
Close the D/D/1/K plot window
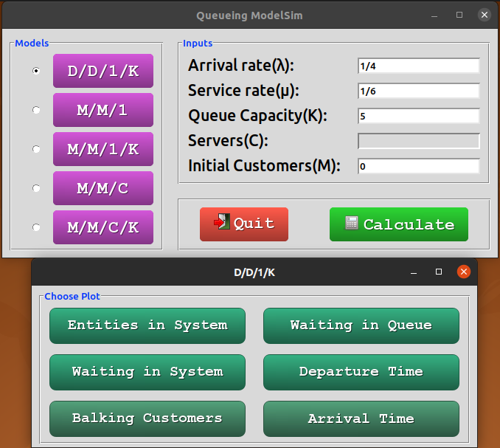point(464,272)
